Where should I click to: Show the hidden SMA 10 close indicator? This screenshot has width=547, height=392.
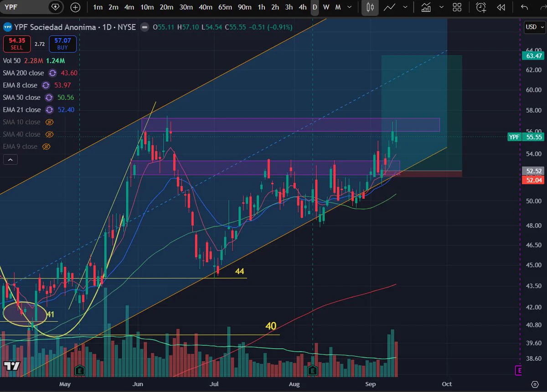tap(49, 122)
